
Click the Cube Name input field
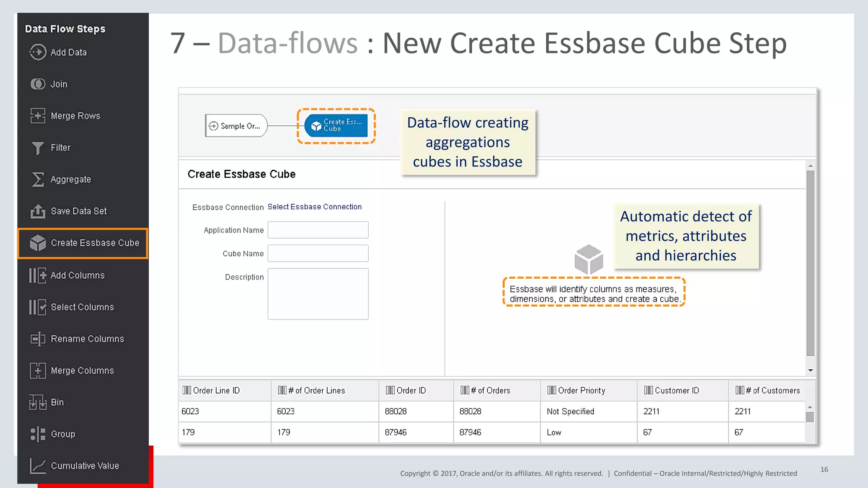[318, 253]
